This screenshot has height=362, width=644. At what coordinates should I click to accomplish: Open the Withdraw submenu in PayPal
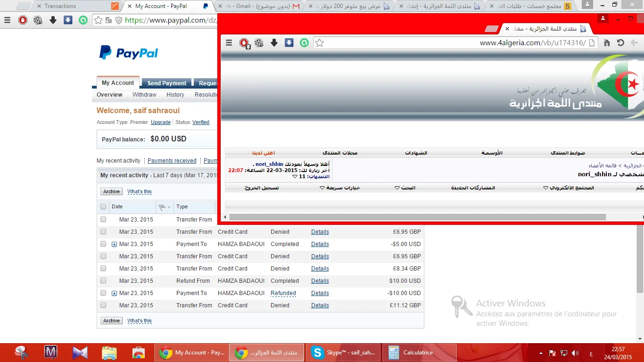pos(144,95)
